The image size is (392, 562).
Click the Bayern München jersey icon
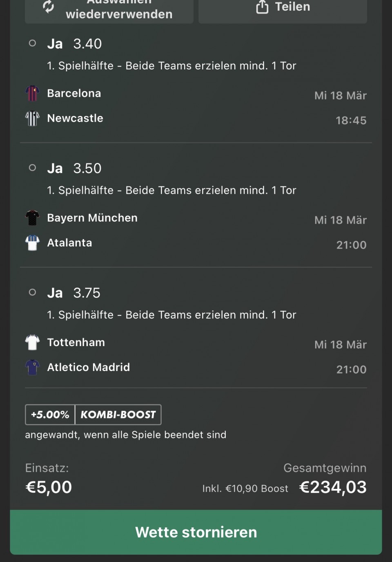tap(32, 218)
